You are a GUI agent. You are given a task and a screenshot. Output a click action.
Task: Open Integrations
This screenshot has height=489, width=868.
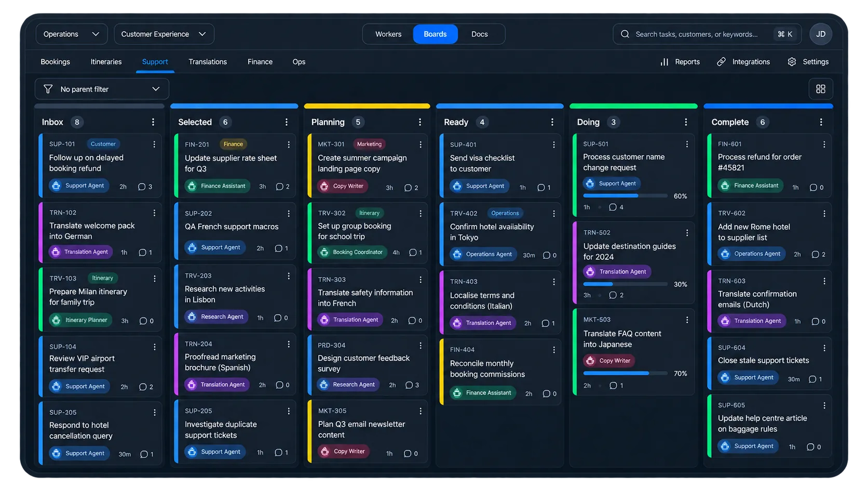pyautogui.click(x=743, y=61)
